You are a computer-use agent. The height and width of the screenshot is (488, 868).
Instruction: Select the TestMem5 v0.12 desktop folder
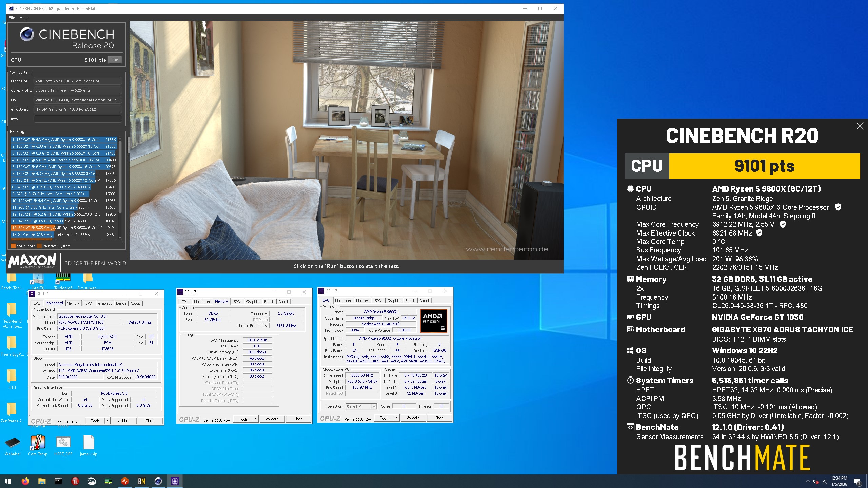coord(12,314)
